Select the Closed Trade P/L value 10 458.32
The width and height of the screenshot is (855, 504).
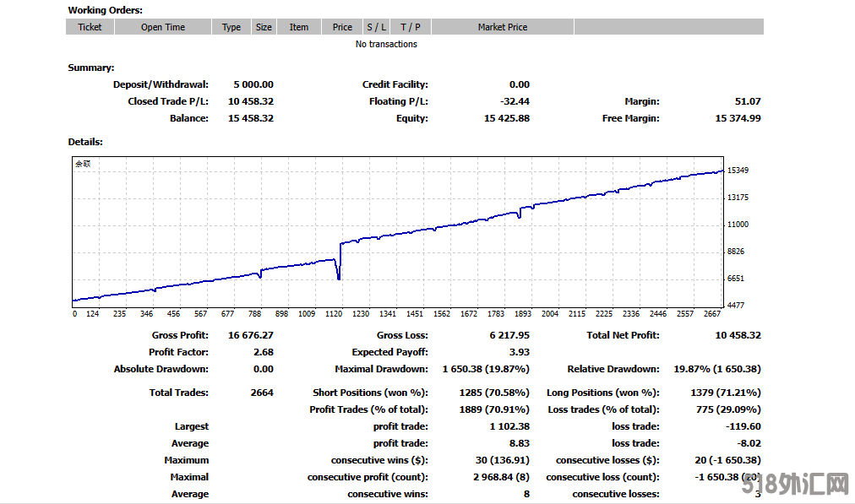click(x=251, y=101)
